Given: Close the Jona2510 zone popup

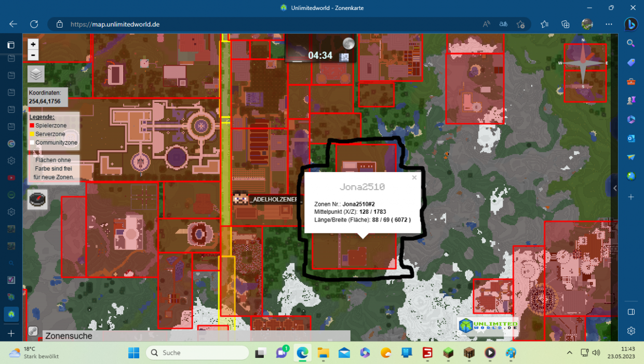Looking at the screenshot, I should (x=414, y=177).
